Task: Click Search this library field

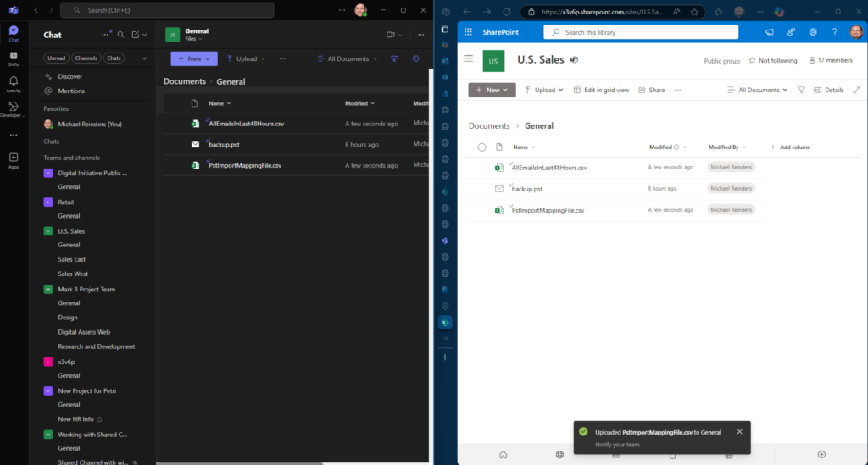Action: click(641, 32)
